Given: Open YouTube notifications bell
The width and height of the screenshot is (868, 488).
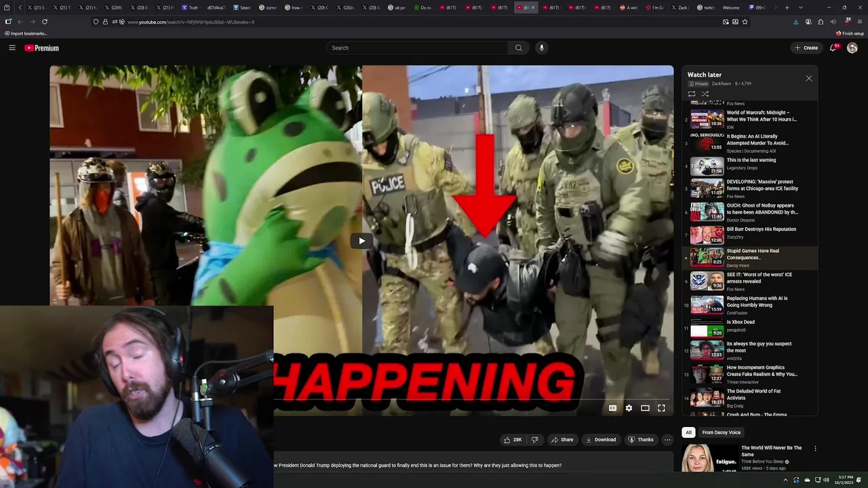Looking at the screenshot, I should tap(833, 47).
